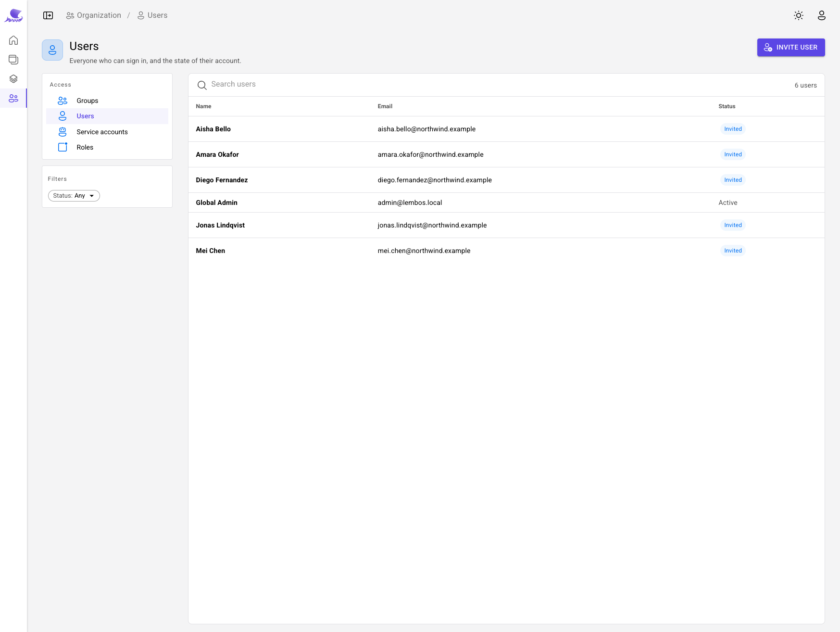Select Users in Access menu
The image size is (840, 632).
[x=107, y=116]
